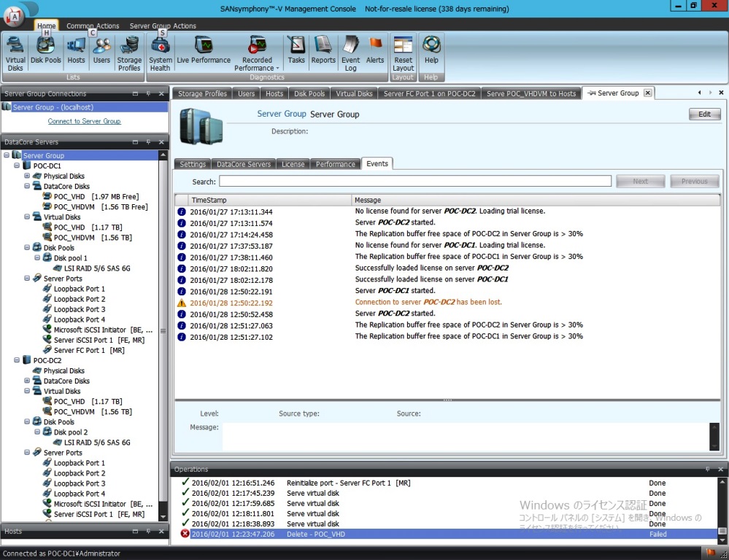Launch Live Performance monitor
The width and height of the screenshot is (729, 560).
pos(204,52)
